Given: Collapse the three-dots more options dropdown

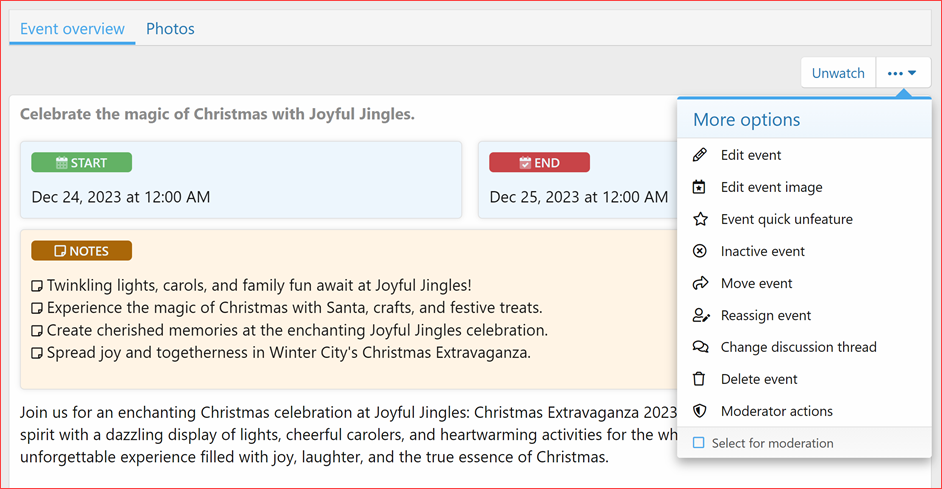Looking at the screenshot, I should click(x=903, y=73).
